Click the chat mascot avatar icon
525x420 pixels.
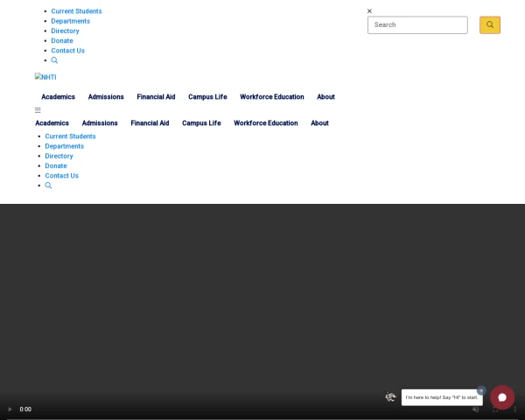click(390, 397)
